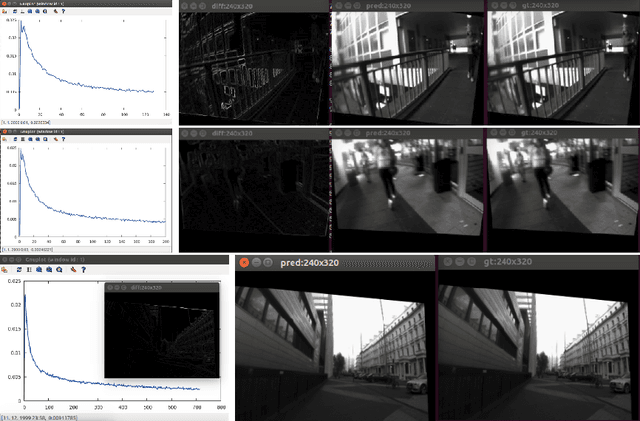Click status bar coordinates in lowest Gnuplot window

(39, 417)
